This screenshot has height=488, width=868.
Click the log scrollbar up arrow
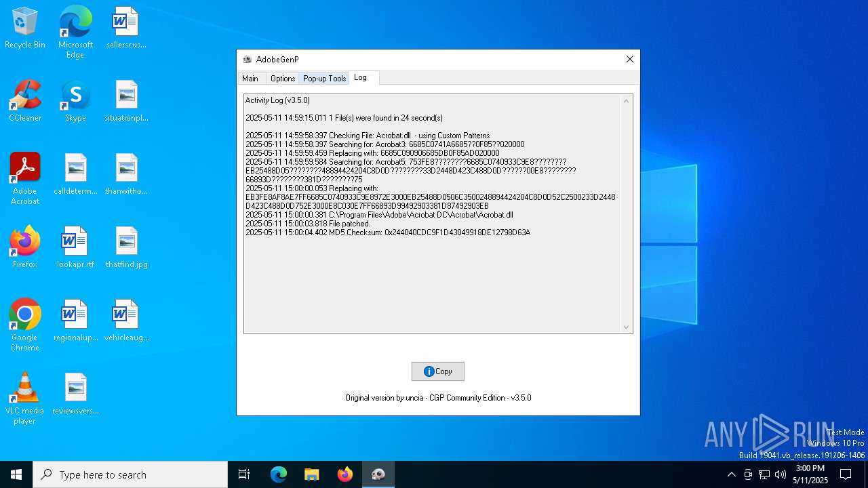(x=626, y=101)
